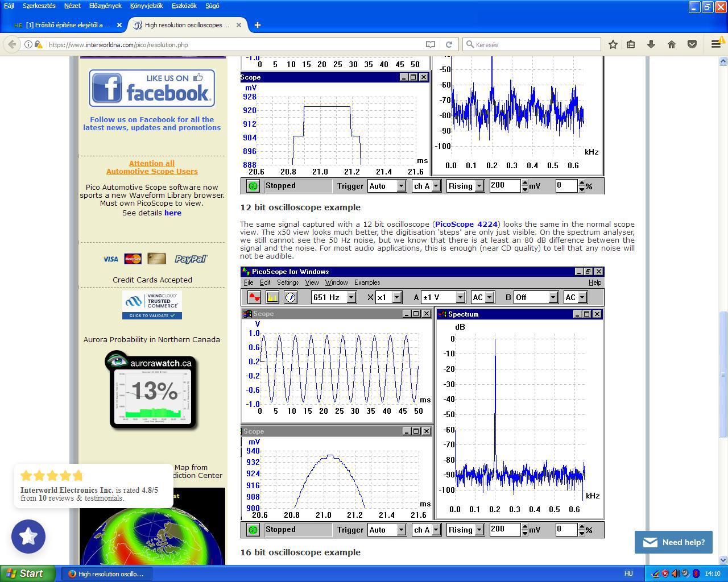Click the site information icon in address bar
The width and height of the screenshot is (728, 582).
28,44
